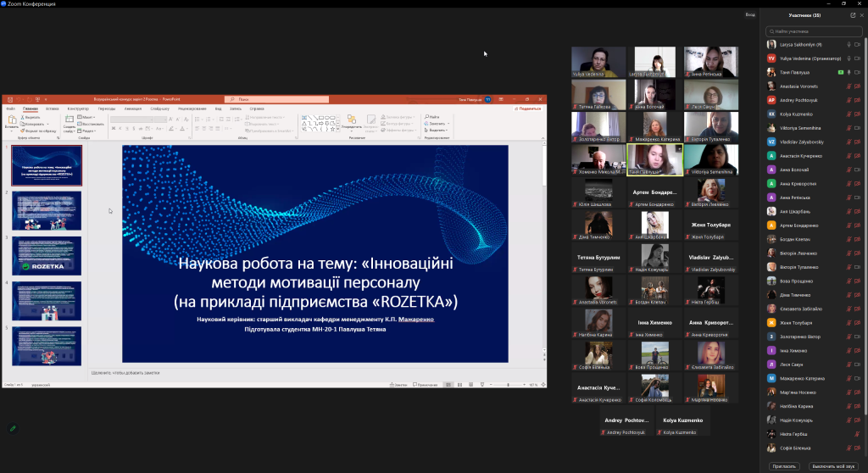Open the Replace (Заменить) dropdown arrow

tap(448, 124)
